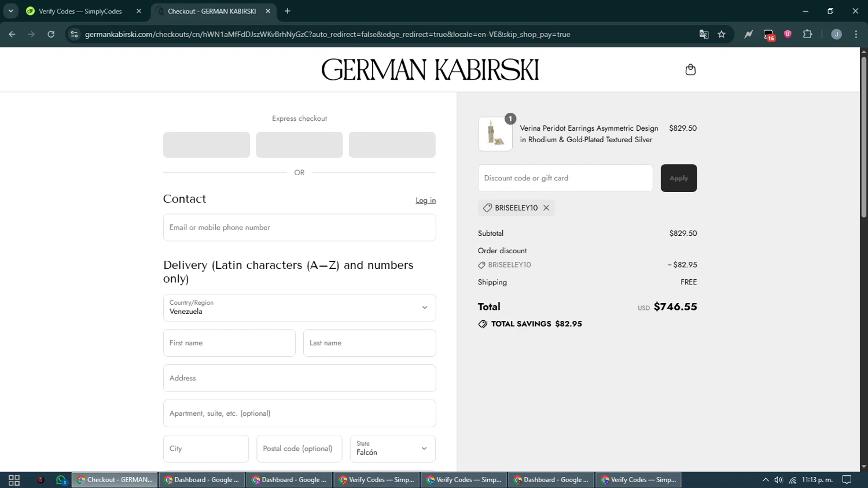The height and width of the screenshot is (488, 868).
Task: Open the feather-shaped extension icon
Action: 749,34
